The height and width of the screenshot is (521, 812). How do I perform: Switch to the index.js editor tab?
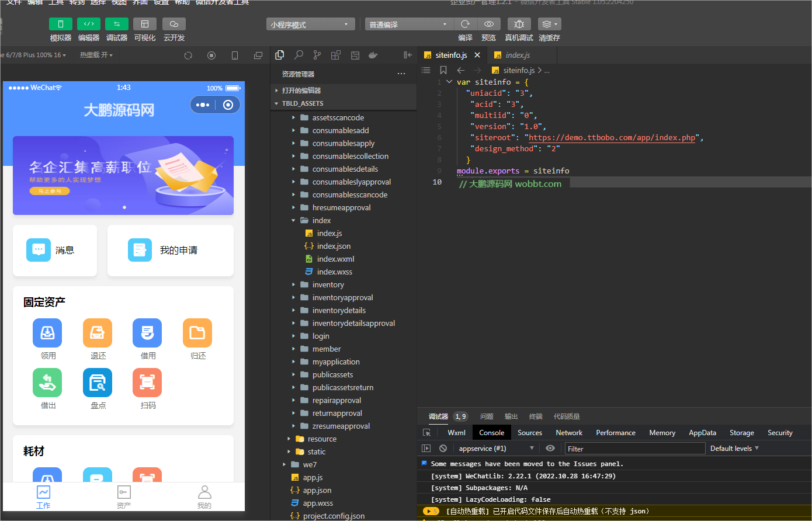click(517, 55)
